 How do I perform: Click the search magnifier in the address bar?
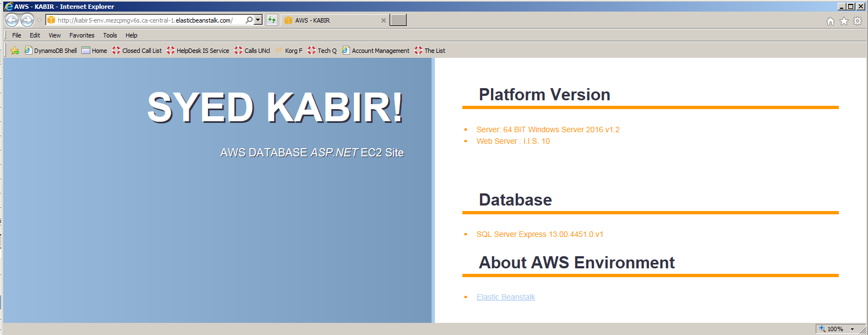[x=249, y=20]
